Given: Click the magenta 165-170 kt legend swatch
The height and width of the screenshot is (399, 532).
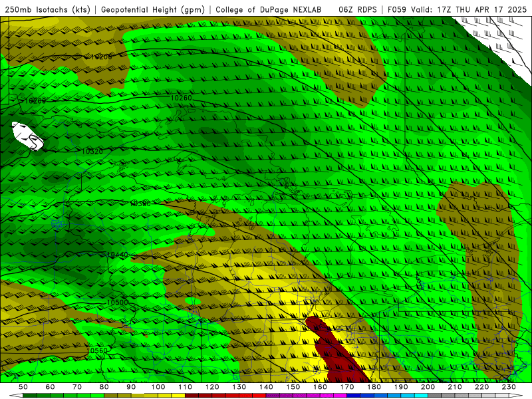Looking at the screenshot, I should [x=340, y=396].
